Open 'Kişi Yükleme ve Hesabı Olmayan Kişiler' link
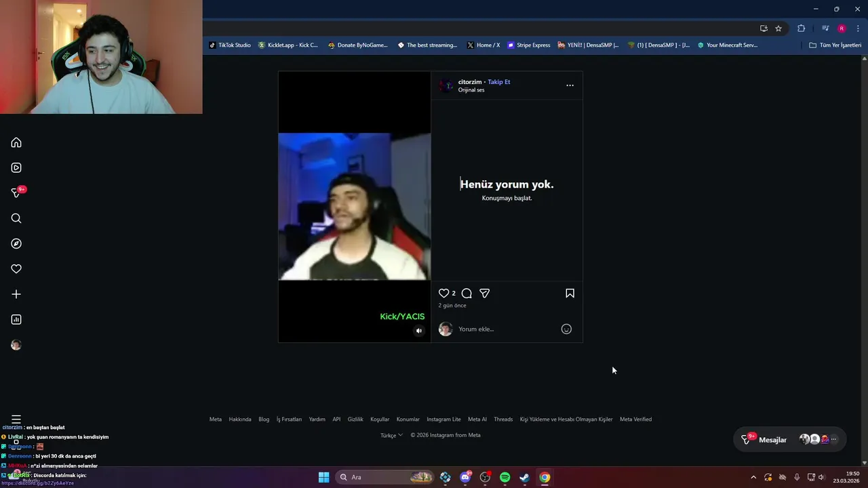Viewport: 868px width, 488px height. pos(566,419)
